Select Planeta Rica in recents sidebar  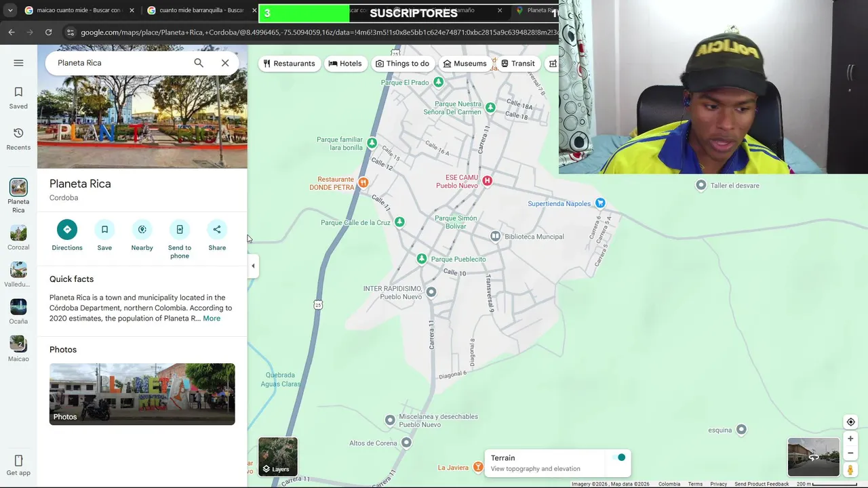18,197
